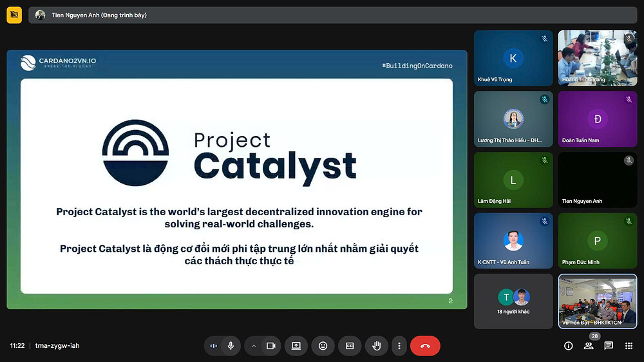
Task: Select Vũ Tiến Đạt - ĐHKTKTCN video tile
Action: tap(598, 301)
